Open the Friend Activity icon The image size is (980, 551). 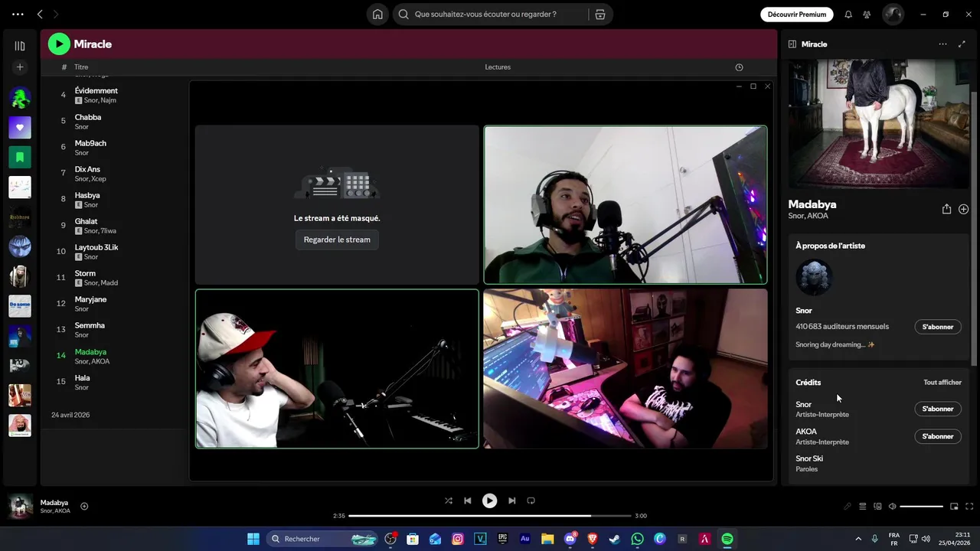point(867,14)
